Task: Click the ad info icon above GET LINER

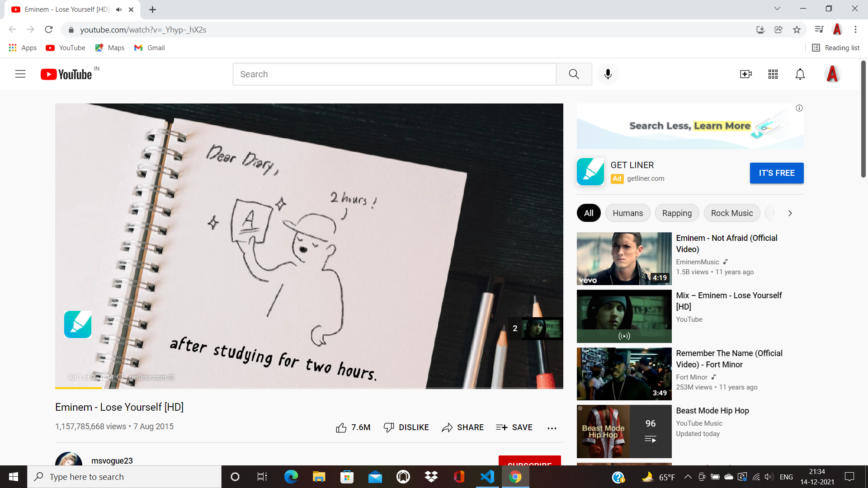Action: (799, 108)
